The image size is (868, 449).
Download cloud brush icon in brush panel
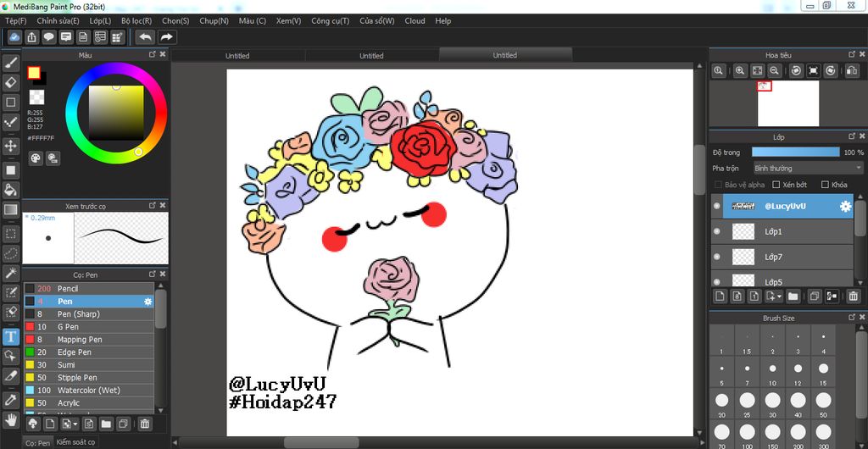(33, 424)
